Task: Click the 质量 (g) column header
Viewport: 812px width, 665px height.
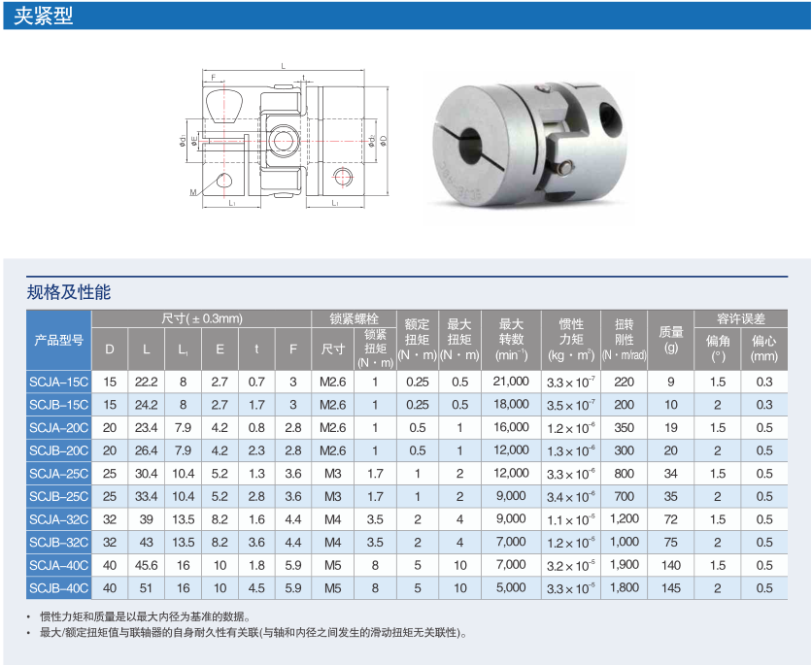Action: point(670,340)
